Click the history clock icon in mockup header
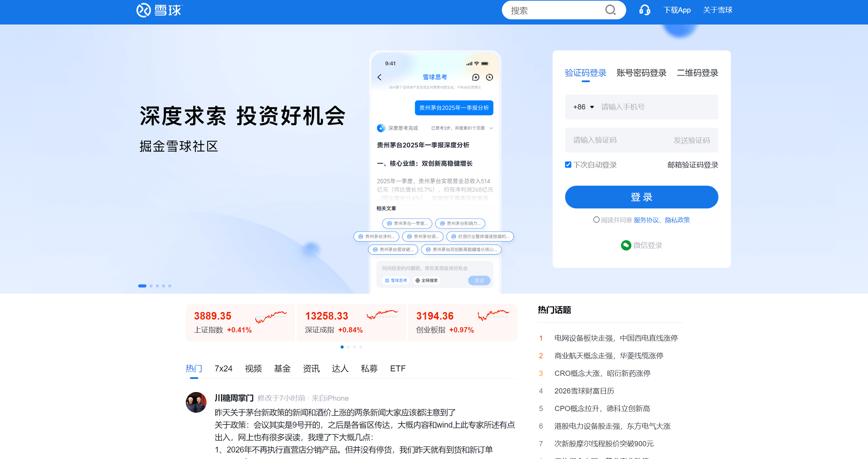 tap(489, 77)
